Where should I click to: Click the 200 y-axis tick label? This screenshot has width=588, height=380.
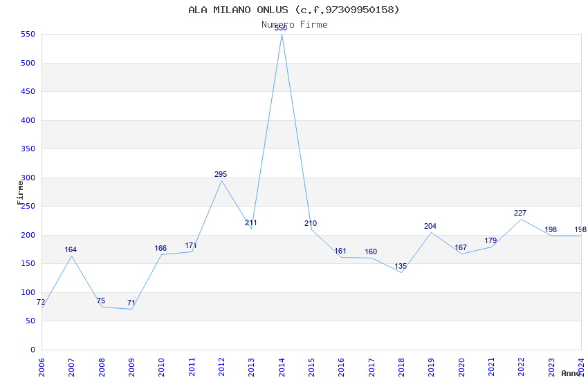click(28, 235)
